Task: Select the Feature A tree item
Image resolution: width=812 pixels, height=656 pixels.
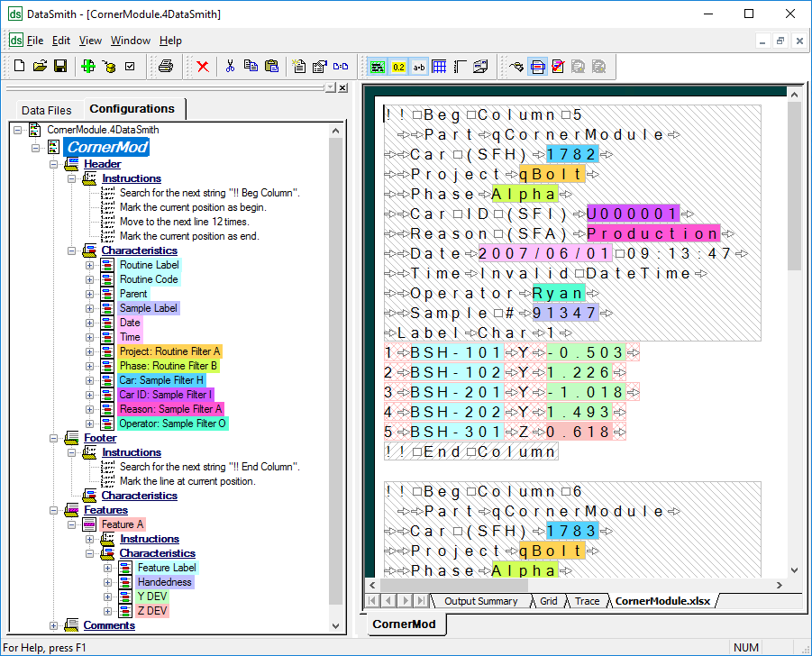Action: tap(122, 524)
